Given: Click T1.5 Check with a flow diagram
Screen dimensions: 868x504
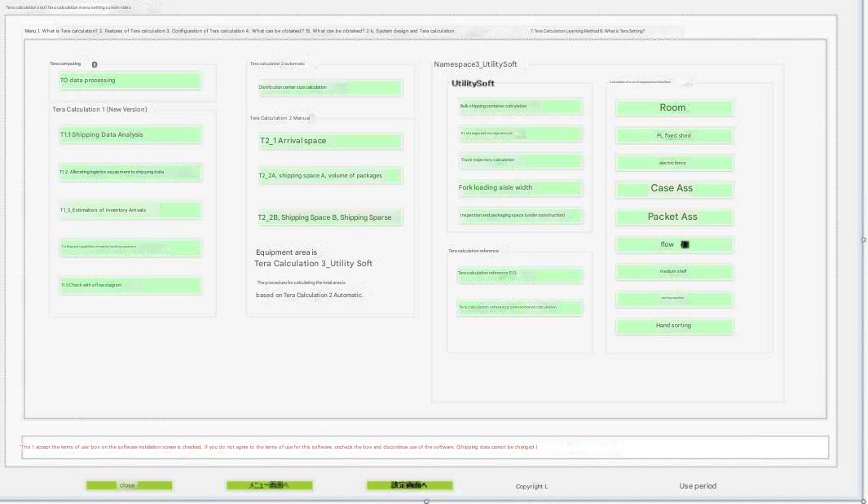Looking at the screenshot, I should point(130,285).
